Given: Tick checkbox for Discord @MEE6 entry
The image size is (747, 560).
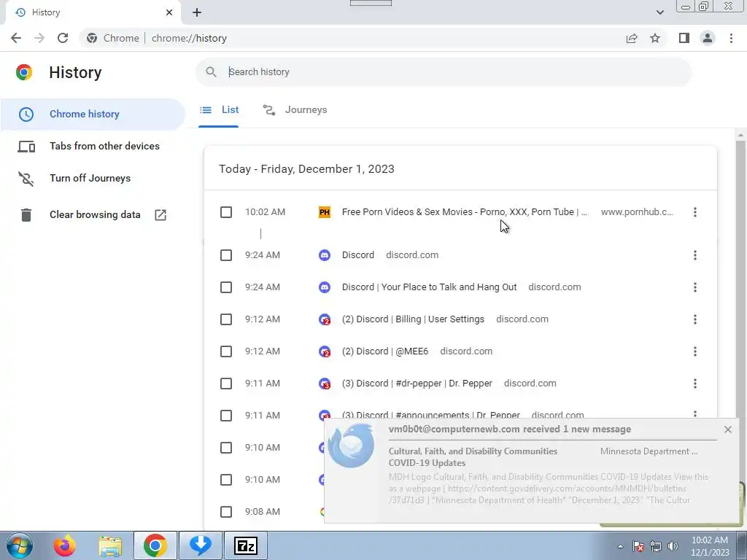Looking at the screenshot, I should coord(226,351).
